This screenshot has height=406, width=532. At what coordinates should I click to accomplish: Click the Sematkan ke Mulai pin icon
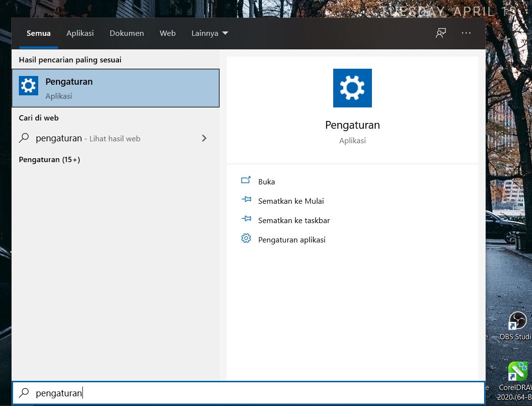tap(246, 199)
